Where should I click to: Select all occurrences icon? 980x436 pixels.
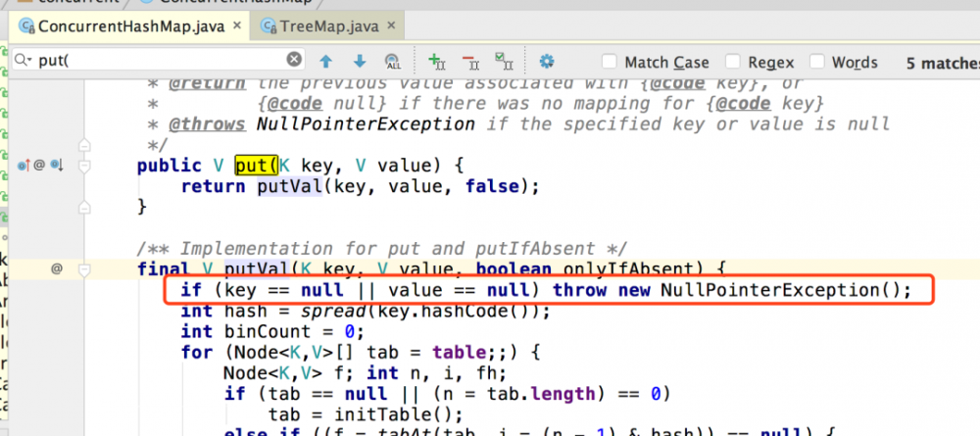(504, 61)
